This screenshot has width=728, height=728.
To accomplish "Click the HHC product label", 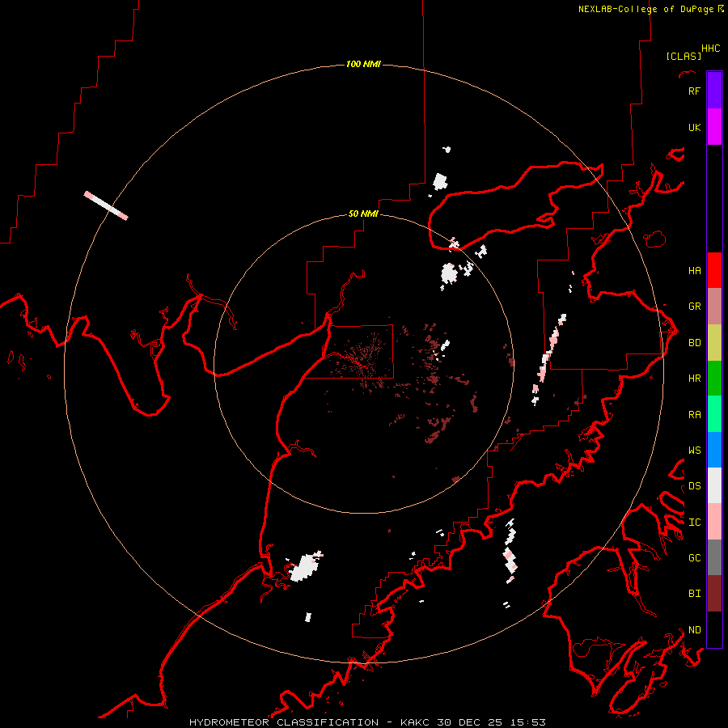I will 711,49.
